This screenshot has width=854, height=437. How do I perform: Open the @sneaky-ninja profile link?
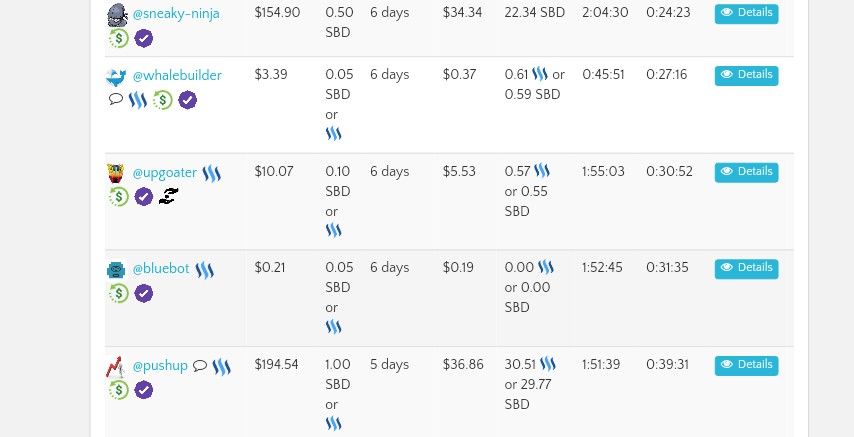click(x=176, y=14)
